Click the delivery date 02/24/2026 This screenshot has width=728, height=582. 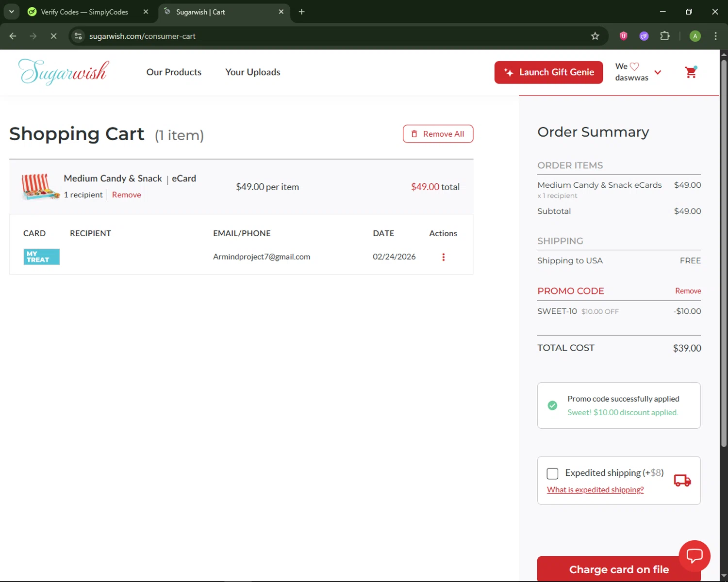click(x=394, y=257)
